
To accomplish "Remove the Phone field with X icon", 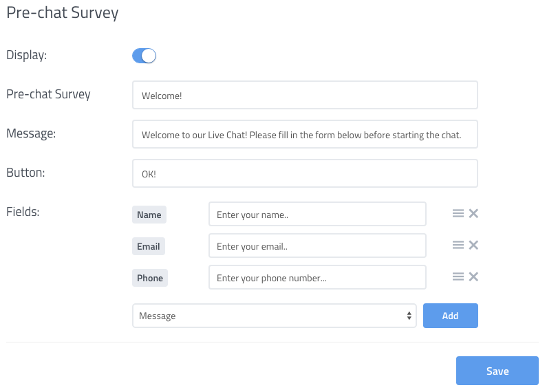I will click(x=473, y=277).
